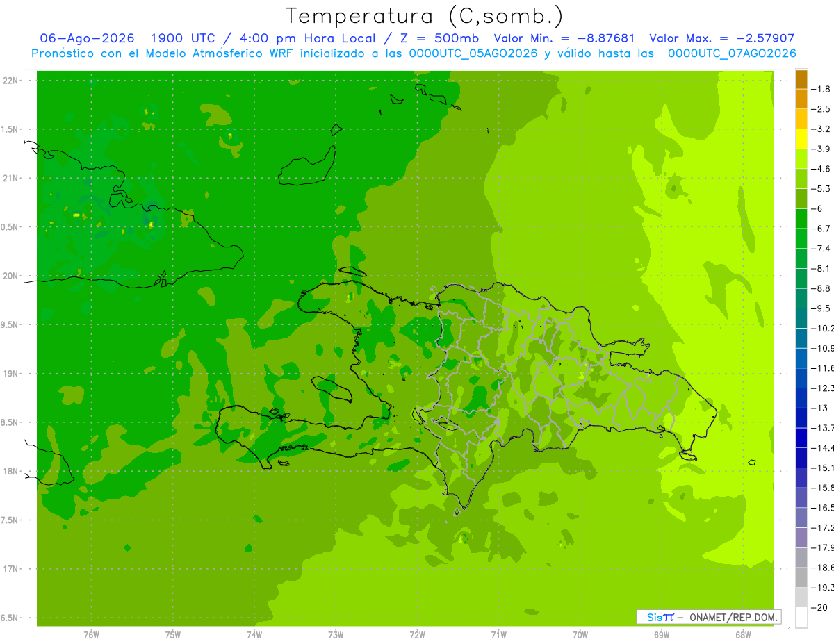834x644 pixels.
Task: Click the '19N' latitude label
Action: point(11,374)
